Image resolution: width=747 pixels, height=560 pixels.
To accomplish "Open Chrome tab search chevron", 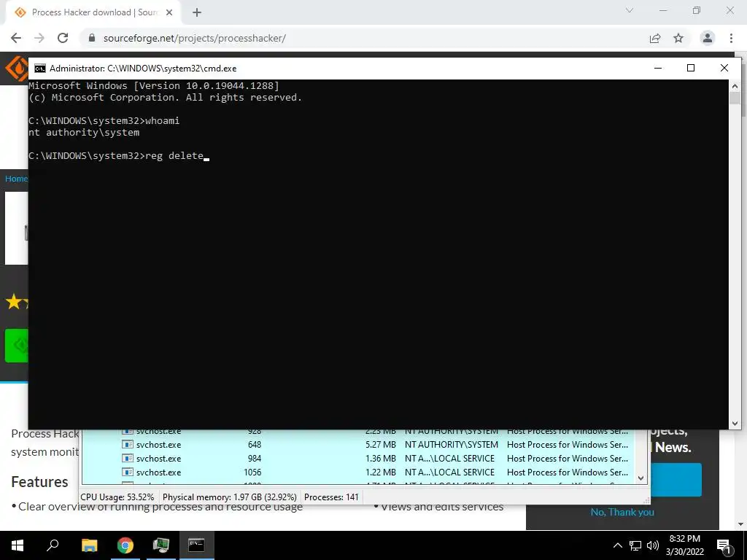I will tap(630, 10).
